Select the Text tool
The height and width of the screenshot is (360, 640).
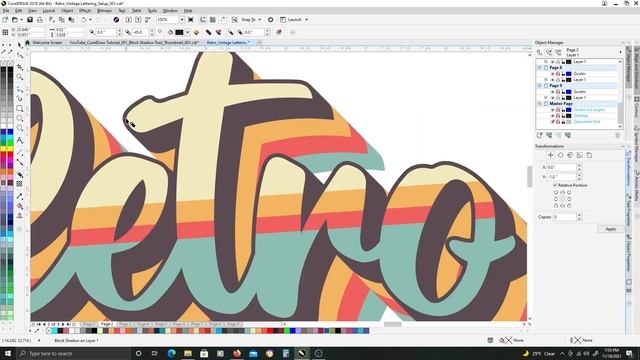[x=20, y=140]
